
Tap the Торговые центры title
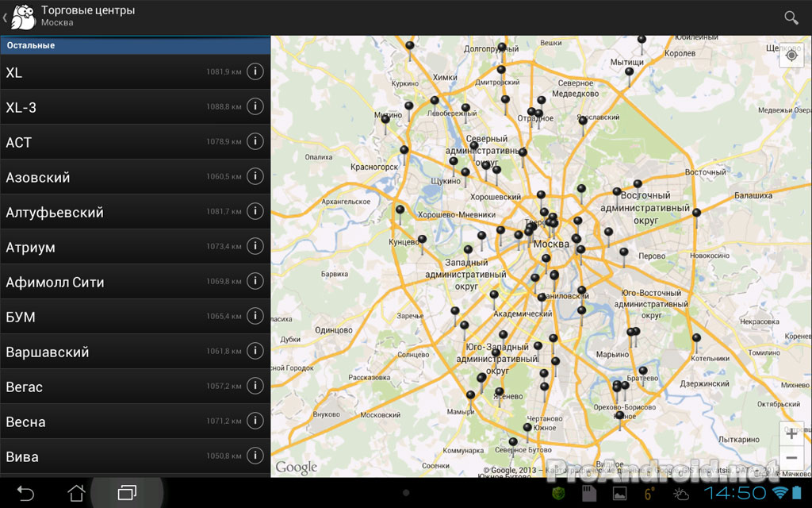pos(88,10)
